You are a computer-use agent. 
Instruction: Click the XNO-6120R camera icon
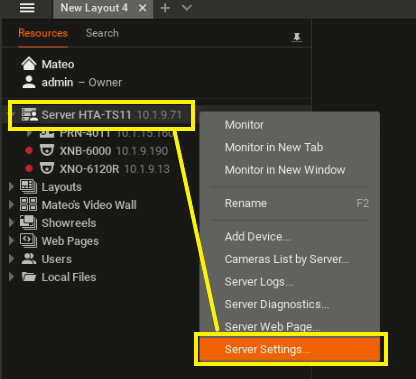pos(47,169)
